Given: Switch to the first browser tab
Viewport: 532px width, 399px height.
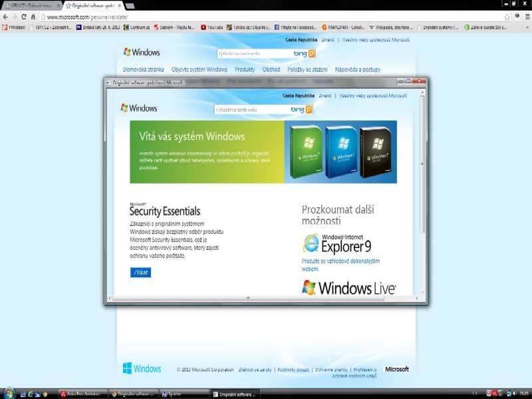Looking at the screenshot, I should tap(30, 5).
